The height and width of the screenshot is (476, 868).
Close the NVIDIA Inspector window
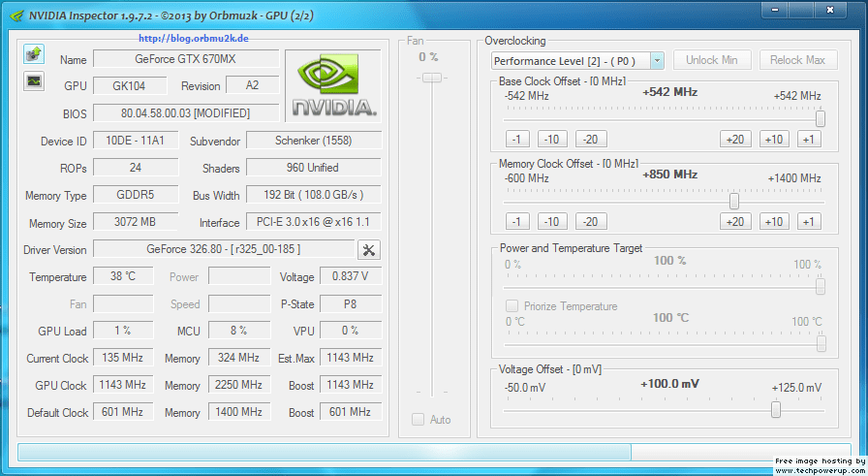pos(830,10)
